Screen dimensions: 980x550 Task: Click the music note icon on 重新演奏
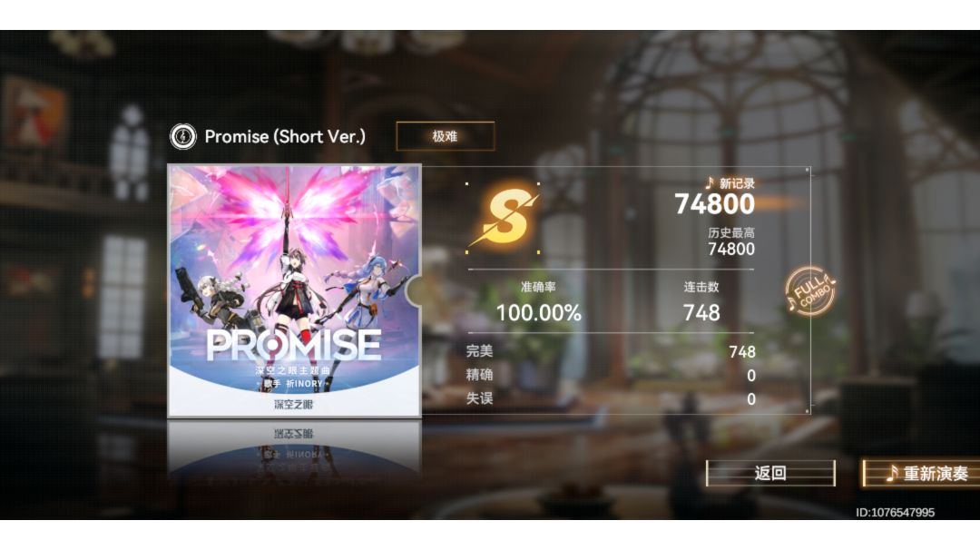[892, 473]
